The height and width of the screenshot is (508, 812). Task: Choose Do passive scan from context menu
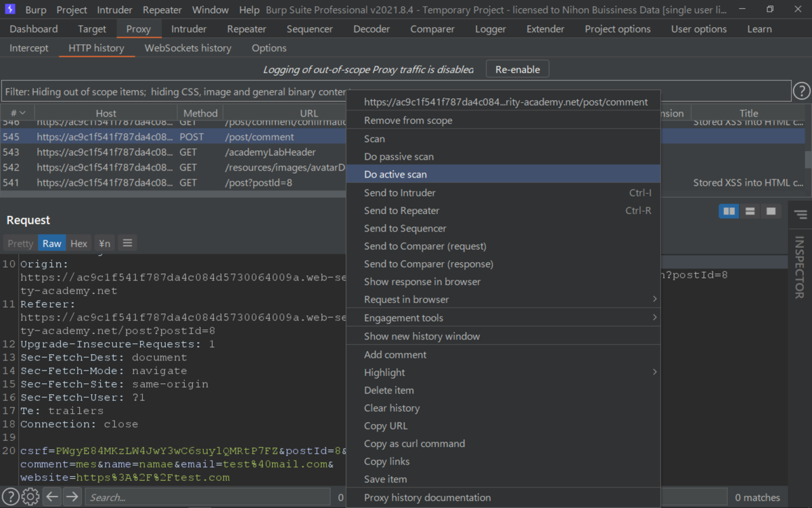click(x=503, y=156)
